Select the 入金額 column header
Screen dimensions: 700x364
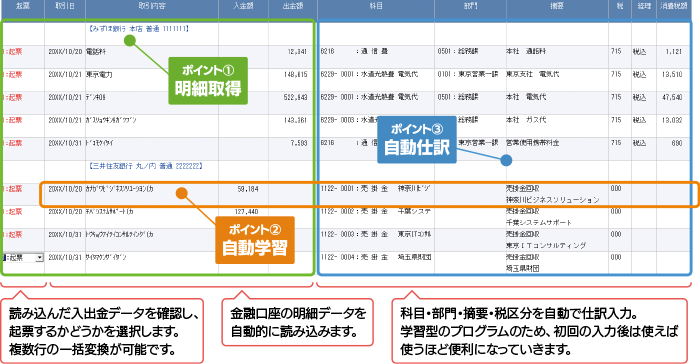[243, 6]
